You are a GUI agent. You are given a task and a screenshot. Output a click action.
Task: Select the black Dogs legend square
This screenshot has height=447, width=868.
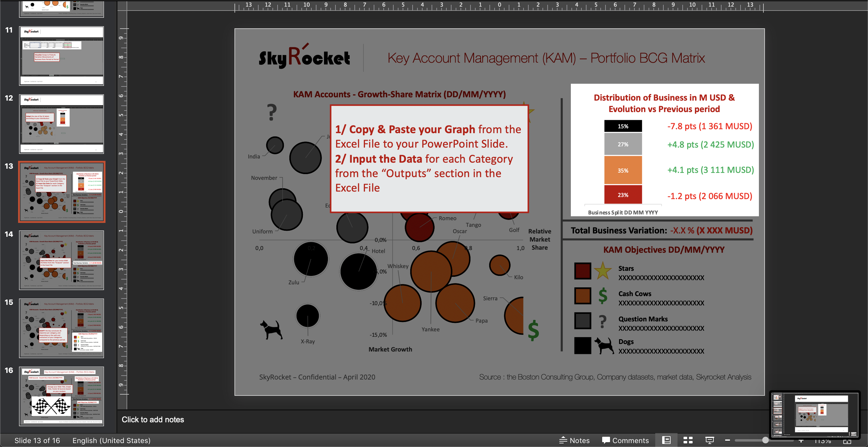[583, 345]
